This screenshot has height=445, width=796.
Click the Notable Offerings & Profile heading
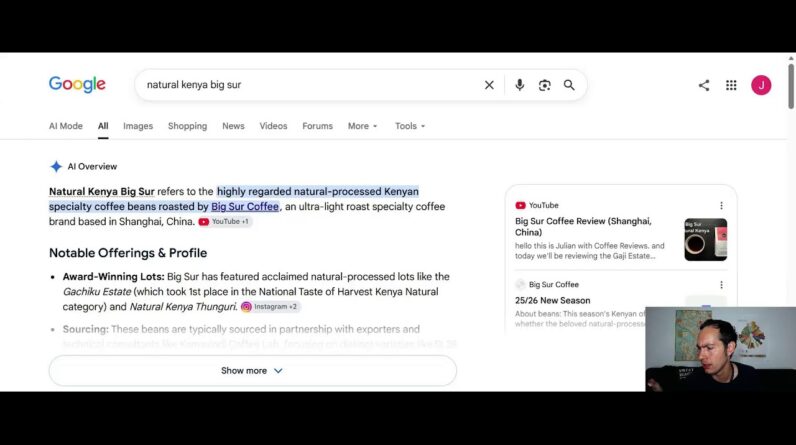(x=128, y=253)
